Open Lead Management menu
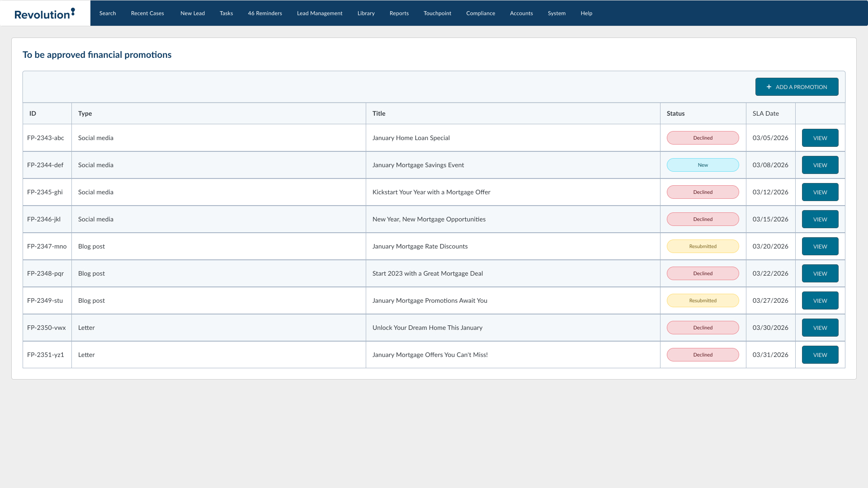The image size is (868, 488). click(x=320, y=13)
